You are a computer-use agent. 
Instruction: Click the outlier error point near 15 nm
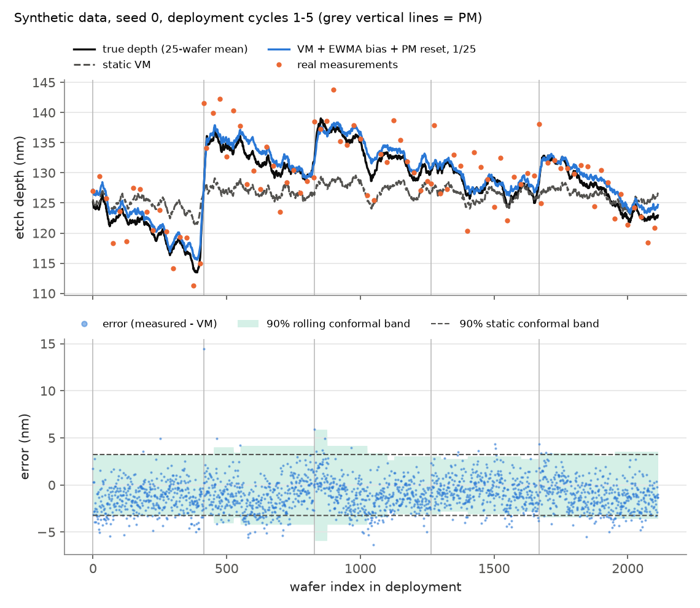[204, 349]
